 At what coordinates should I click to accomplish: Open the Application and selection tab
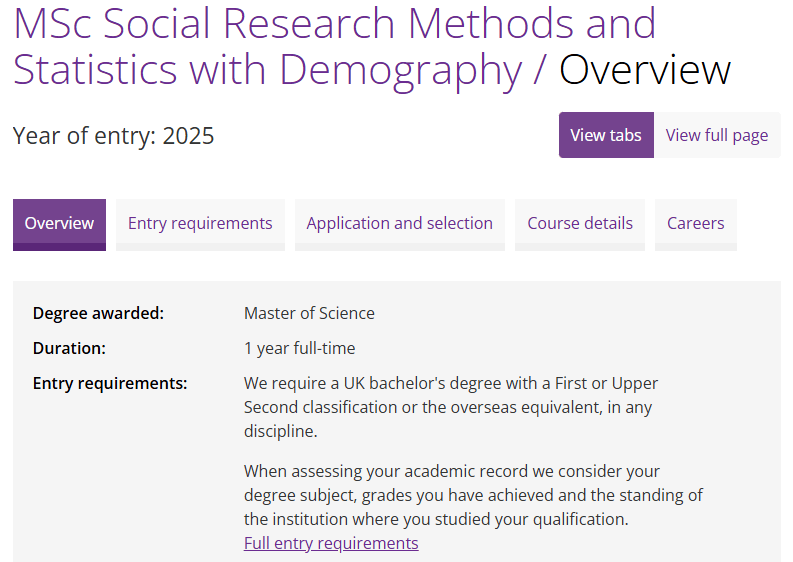click(x=400, y=225)
